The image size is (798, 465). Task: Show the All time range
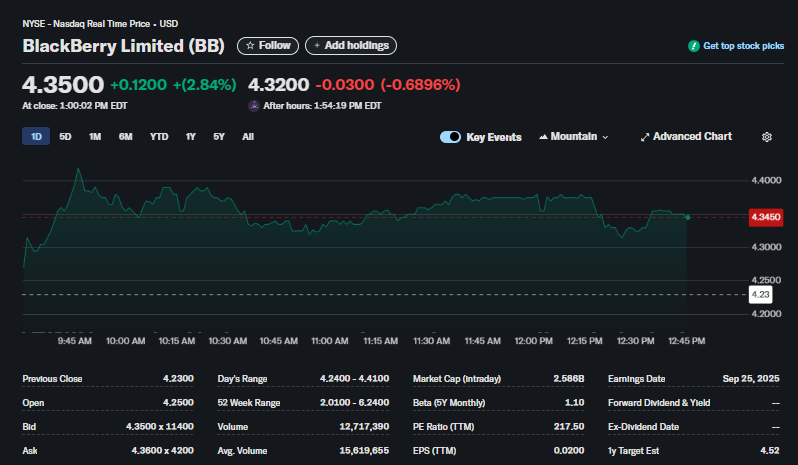248,136
